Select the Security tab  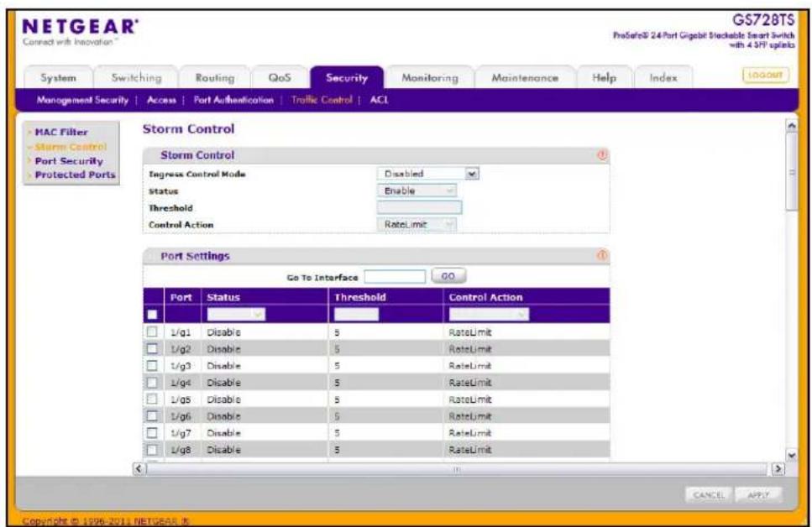coord(347,78)
